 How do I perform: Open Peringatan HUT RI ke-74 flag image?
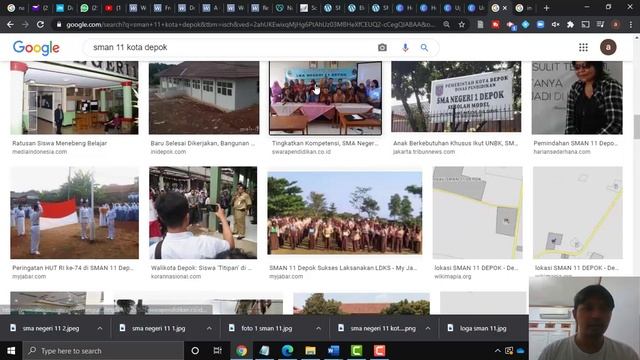click(74, 213)
